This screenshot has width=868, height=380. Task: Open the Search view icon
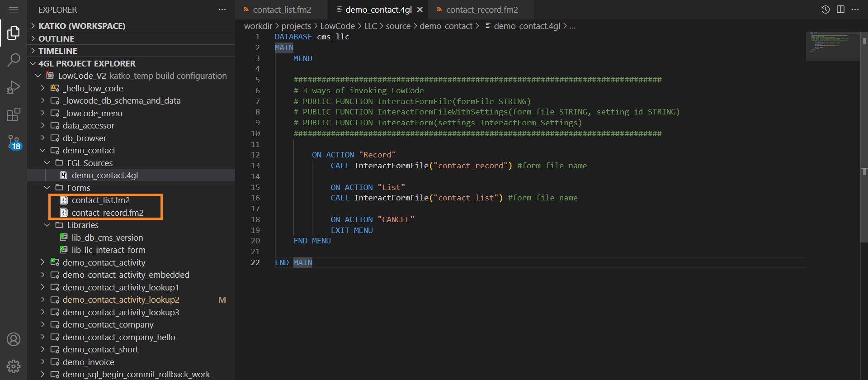pyautogui.click(x=14, y=60)
